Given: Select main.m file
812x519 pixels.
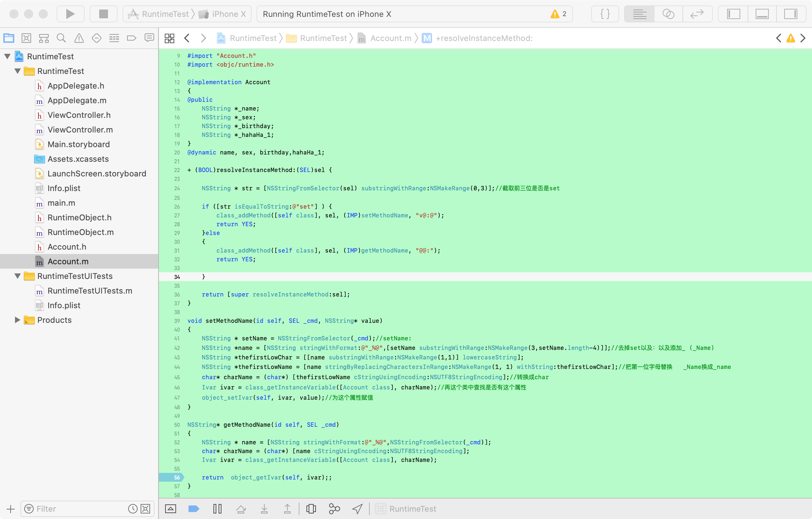Looking at the screenshot, I should pyautogui.click(x=61, y=203).
